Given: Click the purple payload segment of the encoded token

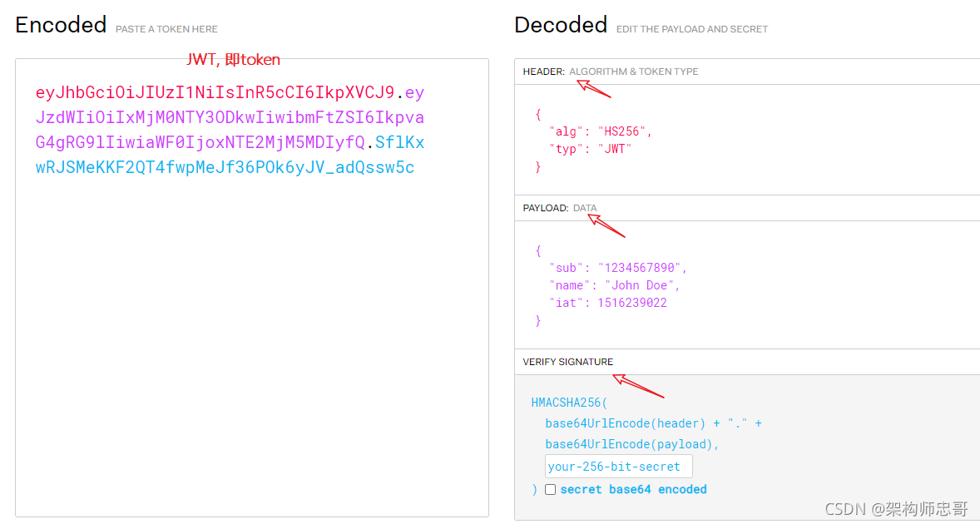Looking at the screenshot, I should (x=230, y=118).
